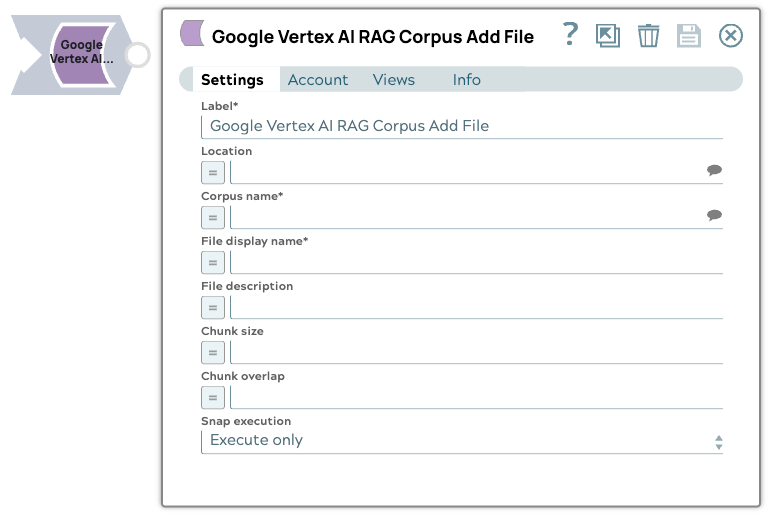Open suggestions bubble for Location field

(714, 171)
